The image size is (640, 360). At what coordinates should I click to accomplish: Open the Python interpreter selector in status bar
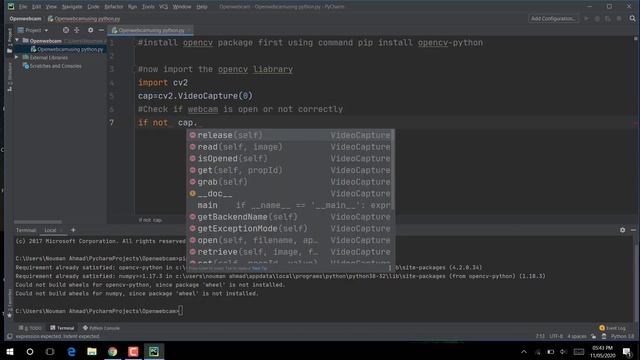(622, 336)
